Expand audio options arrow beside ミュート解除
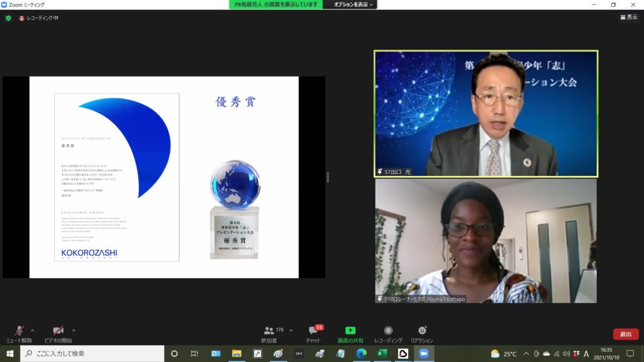The width and height of the screenshot is (644, 362). pyautogui.click(x=33, y=331)
